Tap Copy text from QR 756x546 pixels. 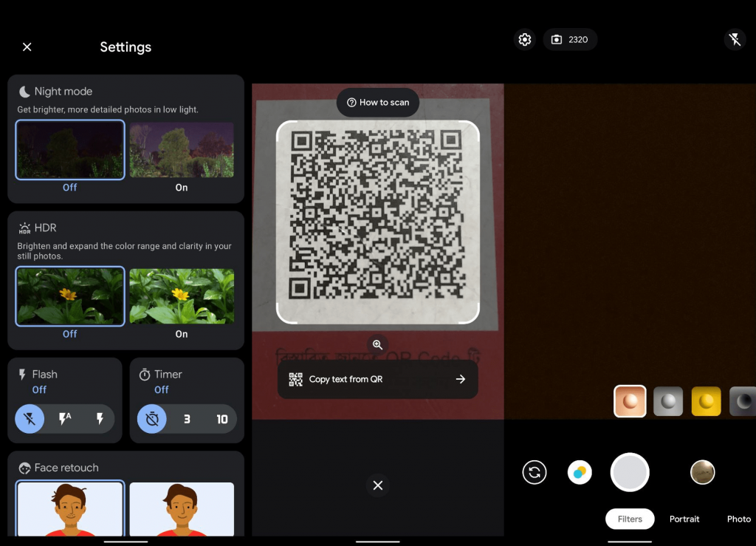coord(378,379)
